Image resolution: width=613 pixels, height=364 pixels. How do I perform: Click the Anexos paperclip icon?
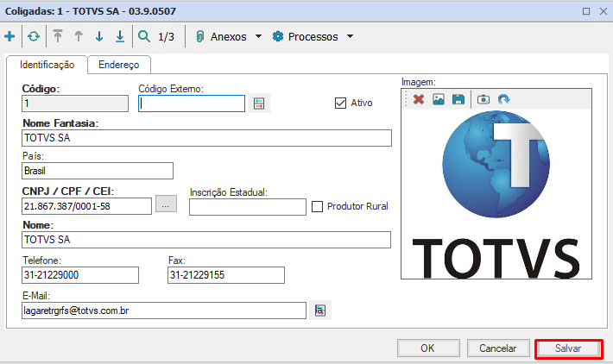pyautogui.click(x=199, y=36)
